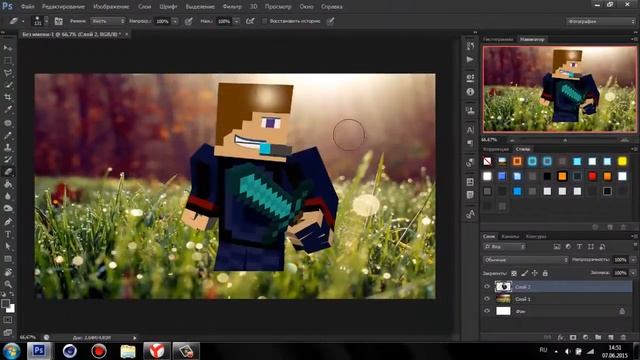Add a layer style with fx icon
Viewport: 640px width, 360px height.
click(x=560, y=337)
